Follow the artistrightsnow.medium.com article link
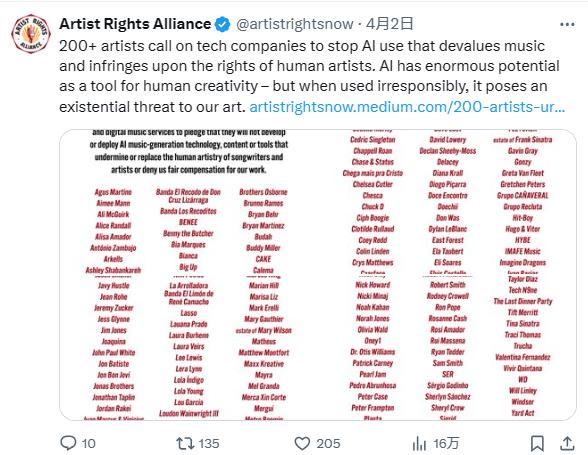Image resolution: width=588 pixels, height=455 pixels. tap(407, 107)
